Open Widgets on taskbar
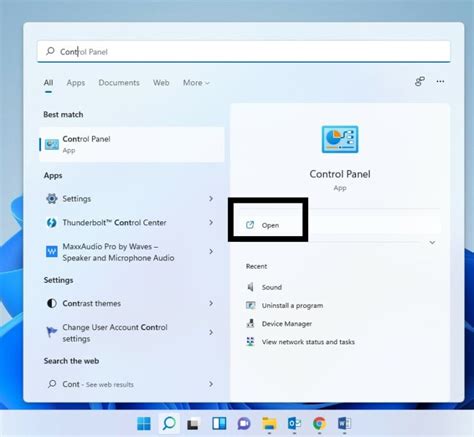The width and height of the screenshot is (474, 437). 219,424
